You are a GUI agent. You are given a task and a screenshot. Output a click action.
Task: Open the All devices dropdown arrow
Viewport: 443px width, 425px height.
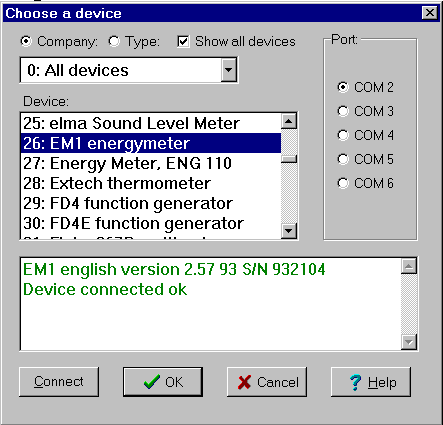[229, 70]
